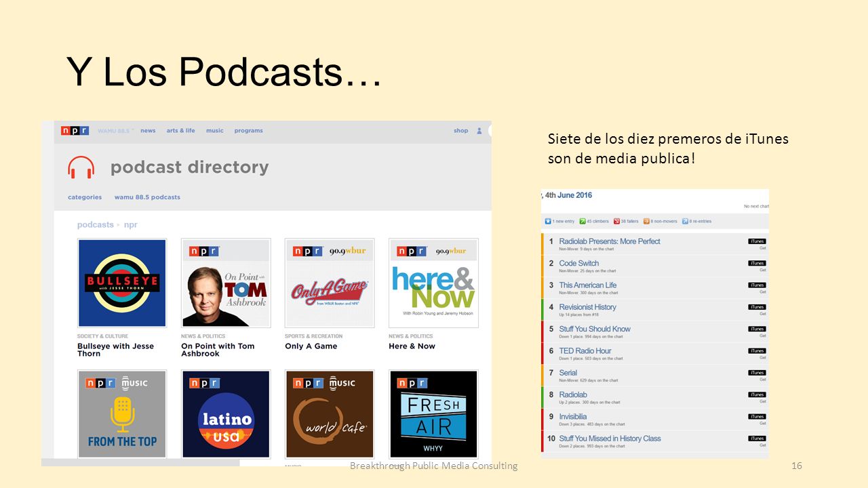This screenshot has height=488, width=868.
Task: Click the Here & Now cover art
Action: tap(433, 283)
